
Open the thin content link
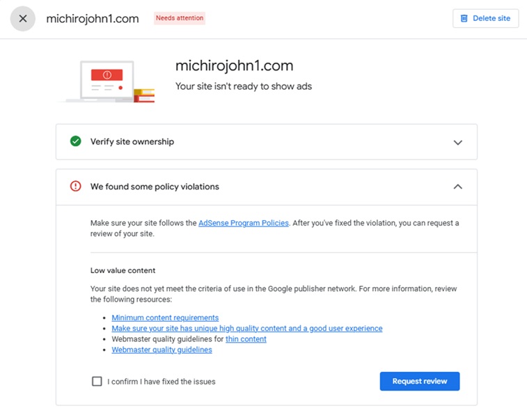pyautogui.click(x=246, y=339)
